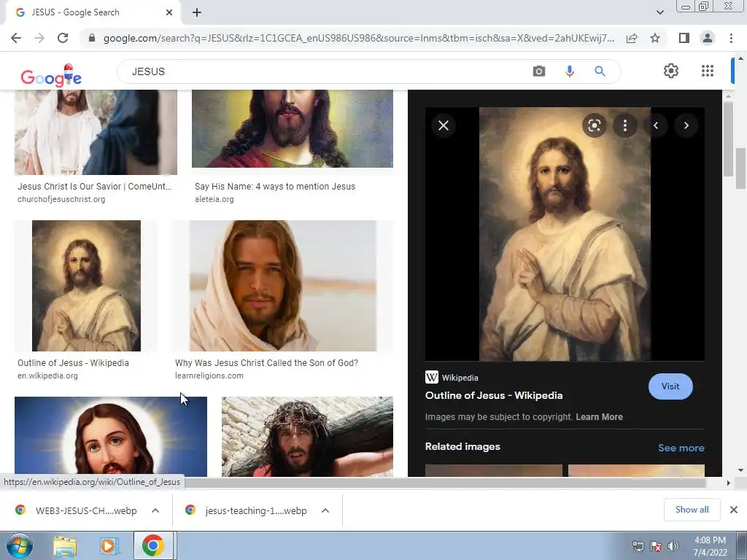Open the Chrome side panel
The width and height of the screenshot is (747, 560).
point(684,38)
